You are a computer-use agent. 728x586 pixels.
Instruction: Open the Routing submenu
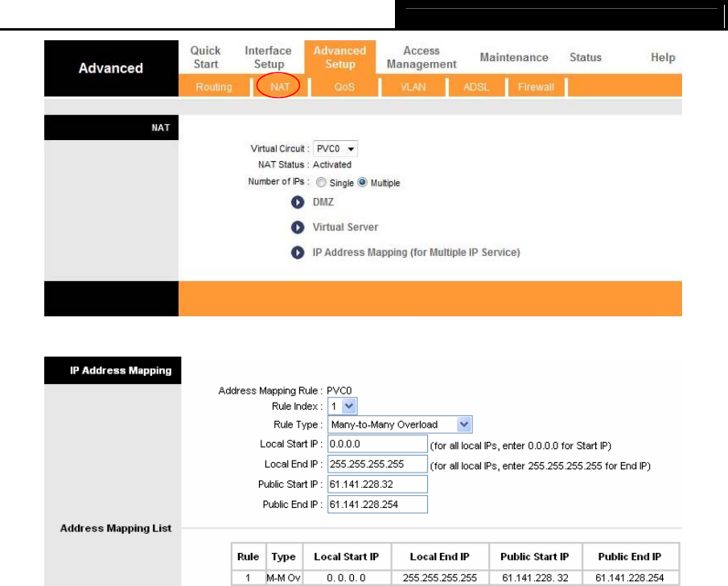point(214,86)
